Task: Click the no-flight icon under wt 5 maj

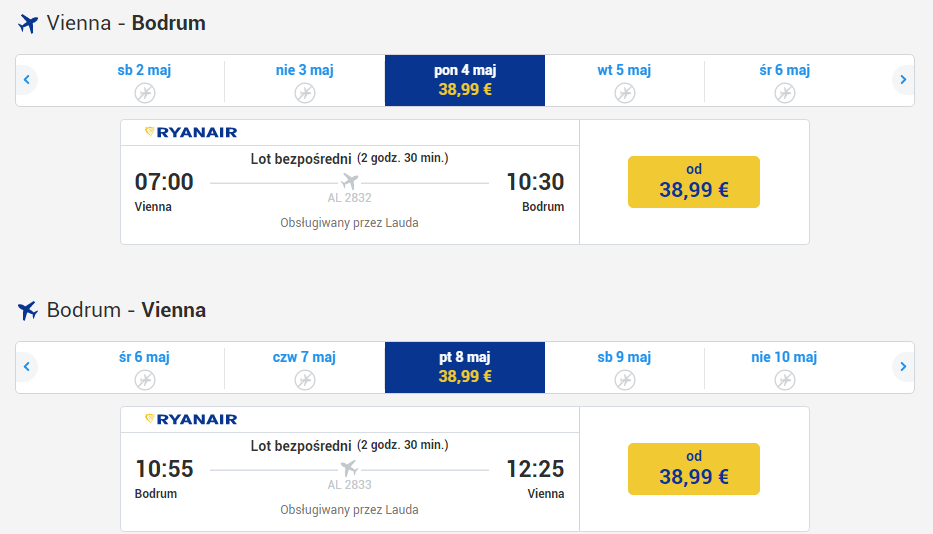Action: click(625, 93)
